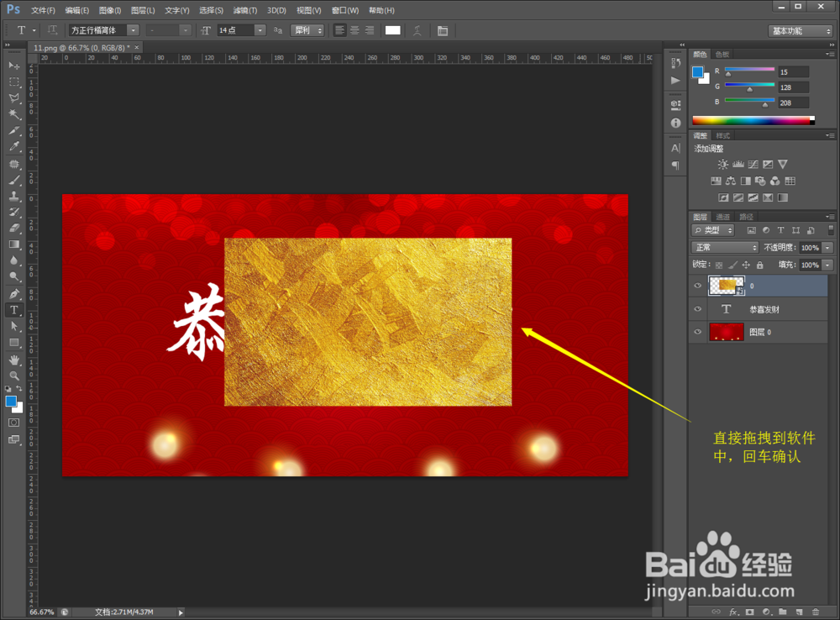Open the type tool preset picker arrow
840x620 pixels.
point(34,30)
